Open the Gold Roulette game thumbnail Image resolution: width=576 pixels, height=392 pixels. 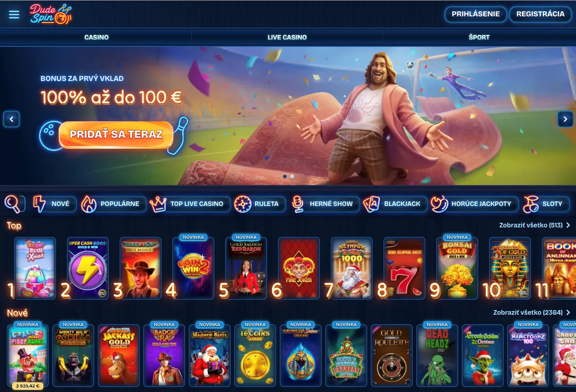coord(392,355)
